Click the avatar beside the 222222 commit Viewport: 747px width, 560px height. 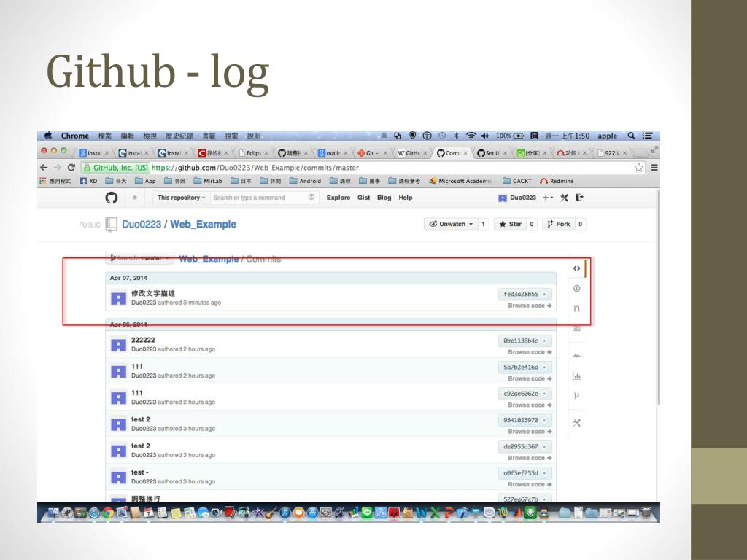point(118,345)
